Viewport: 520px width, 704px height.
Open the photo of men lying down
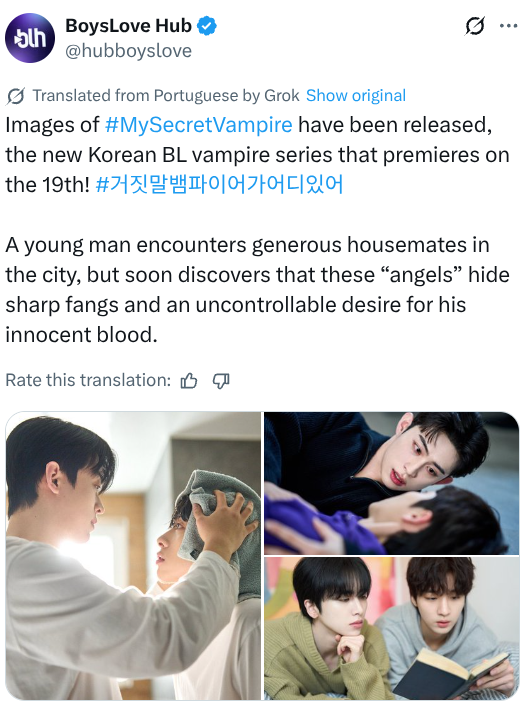pyautogui.click(x=391, y=483)
